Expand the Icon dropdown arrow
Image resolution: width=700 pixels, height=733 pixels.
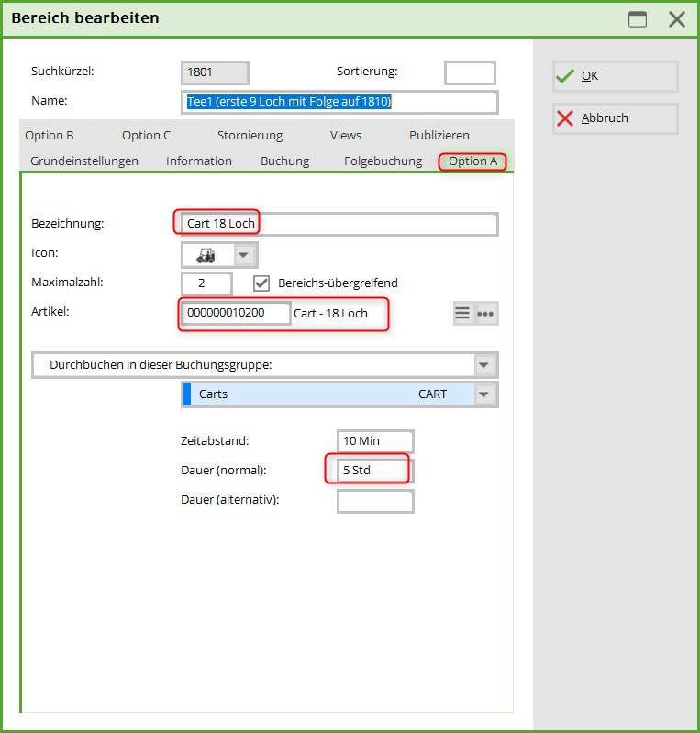pos(245,254)
